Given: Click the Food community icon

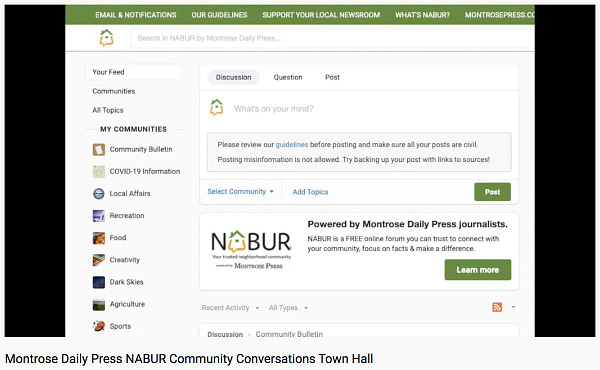Looking at the screenshot, I should [99, 238].
